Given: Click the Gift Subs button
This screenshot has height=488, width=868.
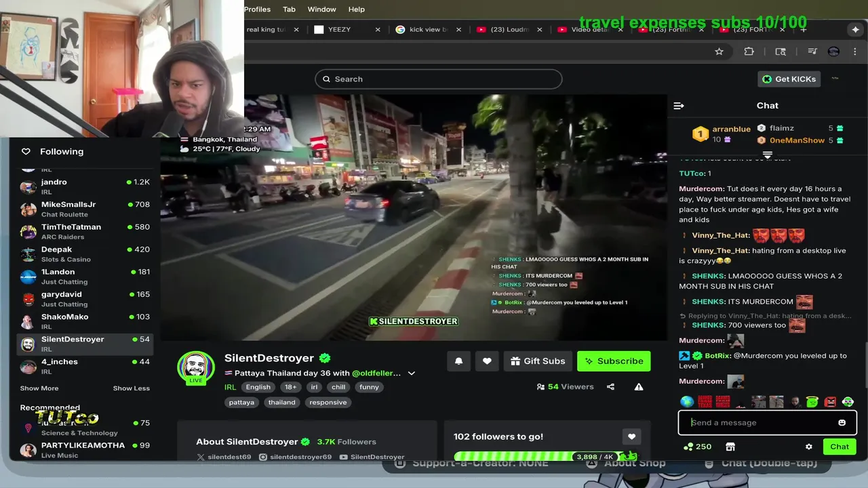Looking at the screenshot, I should (x=538, y=361).
